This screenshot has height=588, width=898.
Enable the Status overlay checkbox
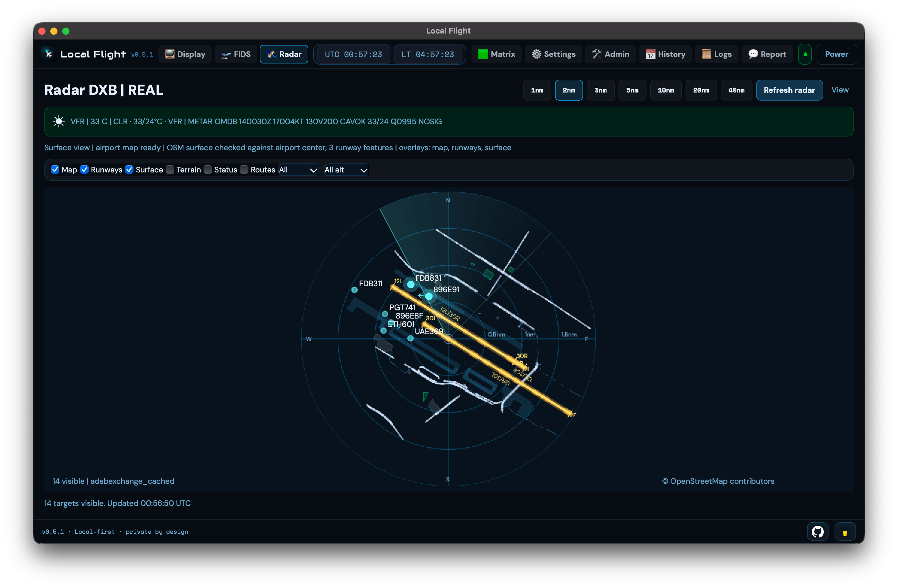(x=208, y=170)
